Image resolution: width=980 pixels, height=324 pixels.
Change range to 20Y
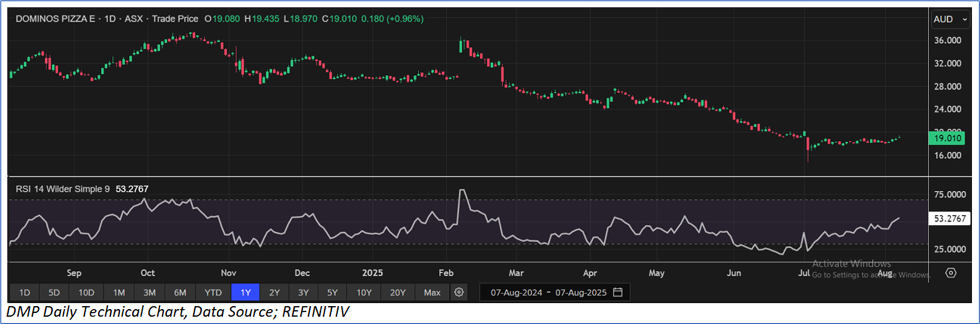pyautogui.click(x=397, y=292)
